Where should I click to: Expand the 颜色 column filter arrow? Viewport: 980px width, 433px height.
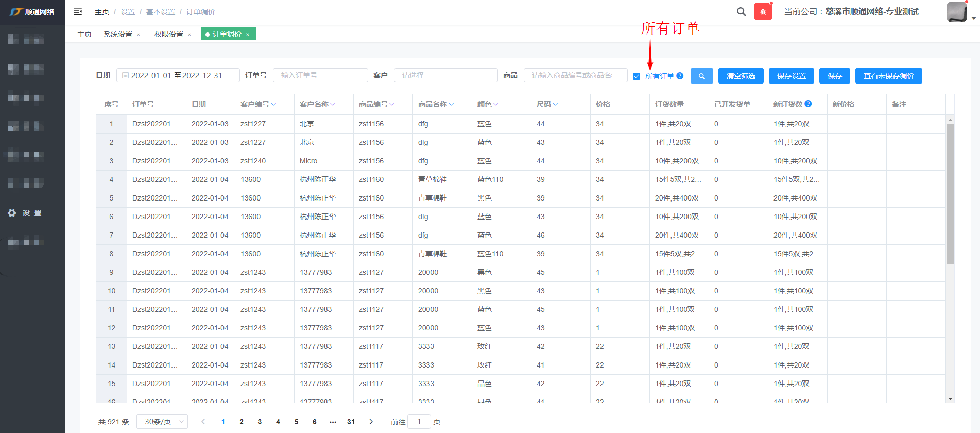click(x=496, y=104)
